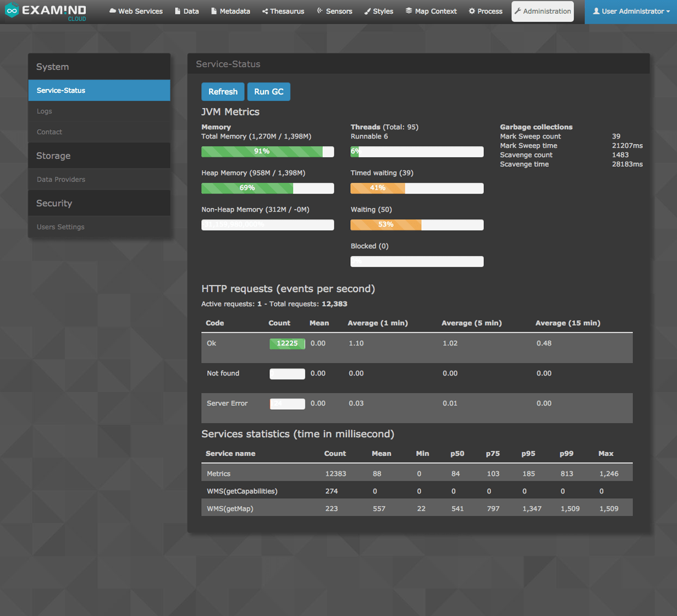This screenshot has height=616, width=677.
Task: Click the brush icon beside Styles
Action: (x=367, y=12)
